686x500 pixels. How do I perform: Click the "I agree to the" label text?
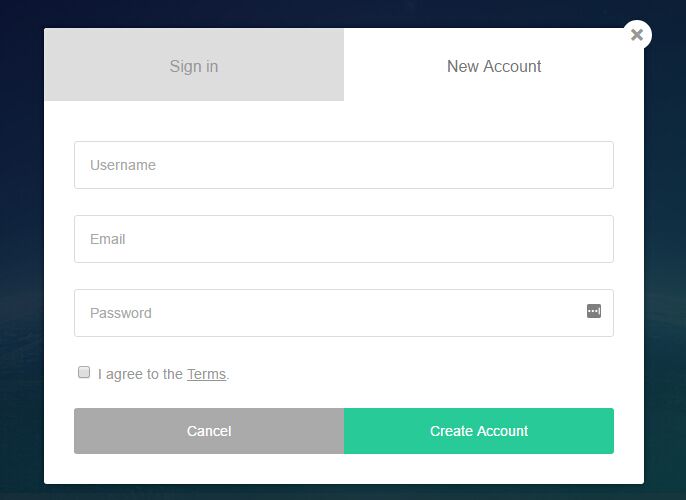[x=140, y=374]
